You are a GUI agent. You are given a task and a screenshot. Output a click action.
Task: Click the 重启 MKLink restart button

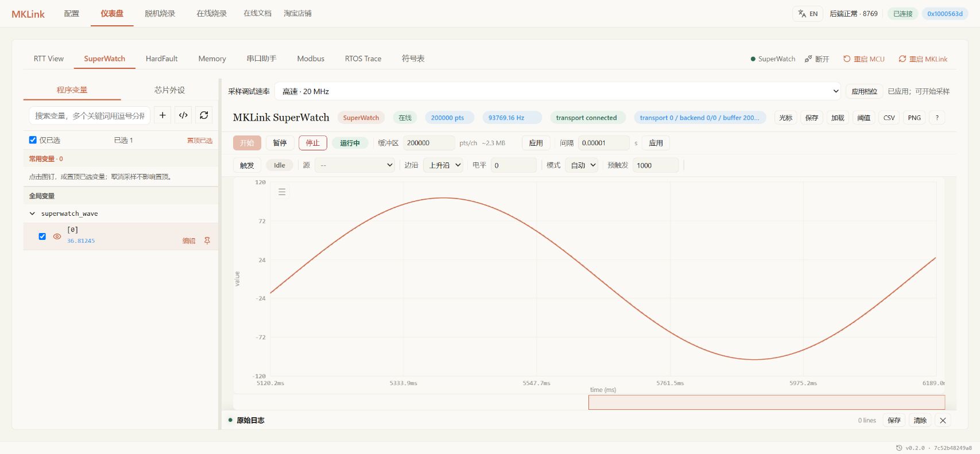(923, 59)
